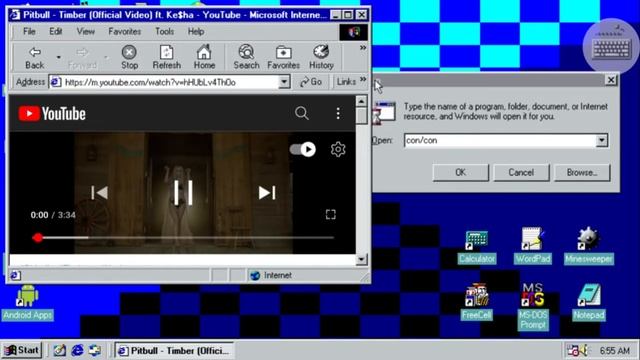Open the Search pane in Internet Explorer
This screenshot has width=640, height=360.
coord(246,58)
